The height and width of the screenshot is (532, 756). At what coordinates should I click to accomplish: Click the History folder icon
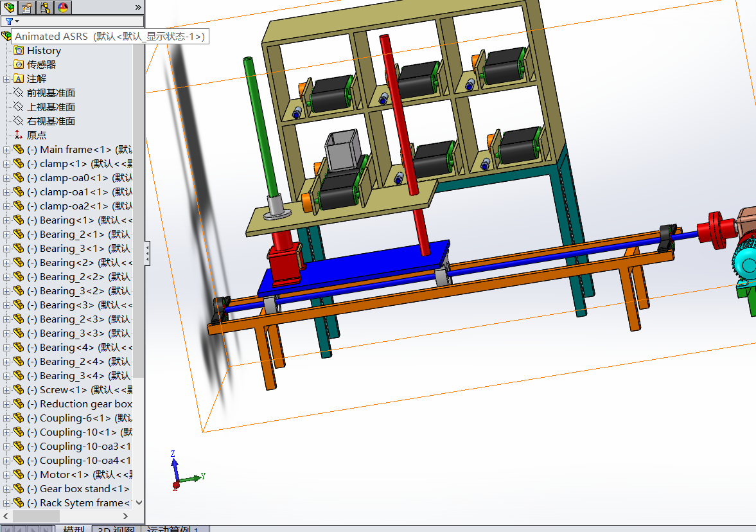pos(19,51)
